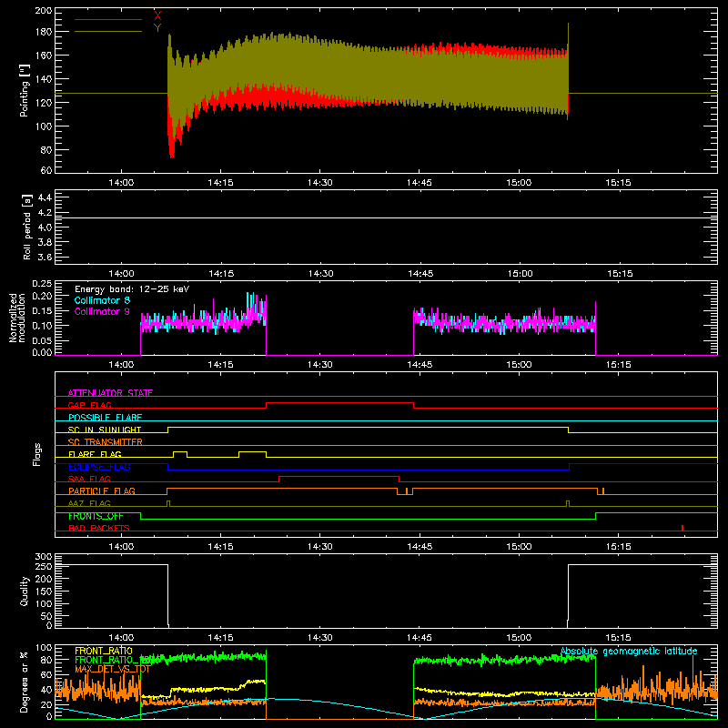728x728 pixels.
Task: Click the '300' tick on Quality axis
Action: tap(44, 557)
